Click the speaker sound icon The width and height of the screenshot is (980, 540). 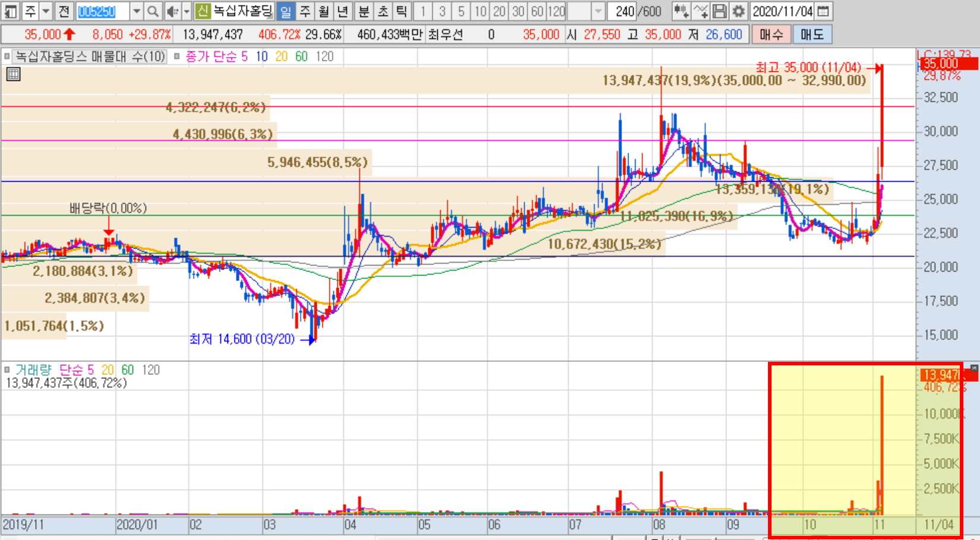[172, 11]
